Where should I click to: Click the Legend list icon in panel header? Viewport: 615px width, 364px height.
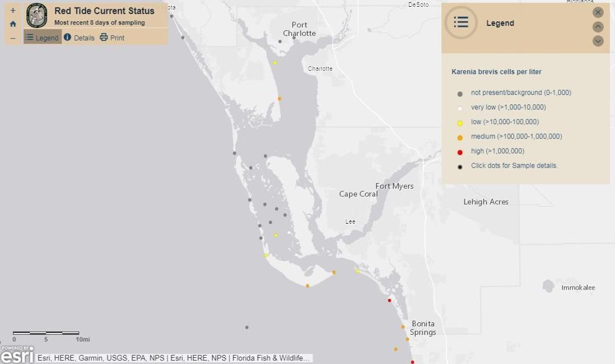click(x=461, y=22)
